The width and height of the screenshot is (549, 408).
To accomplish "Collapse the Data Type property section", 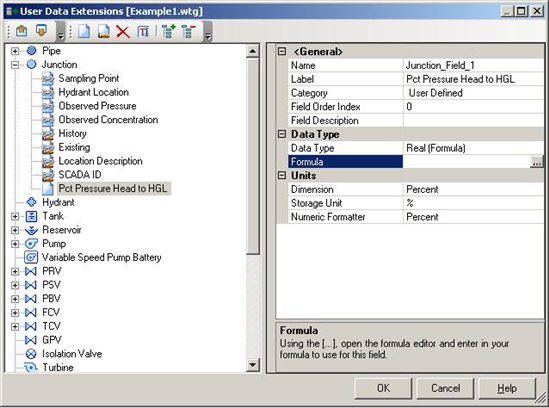I will click(282, 134).
